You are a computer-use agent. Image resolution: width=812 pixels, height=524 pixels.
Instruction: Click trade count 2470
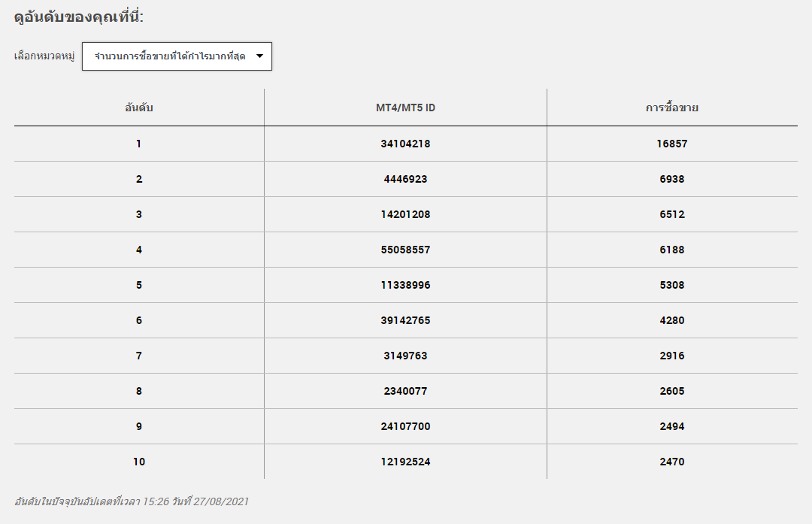tap(672, 462)
